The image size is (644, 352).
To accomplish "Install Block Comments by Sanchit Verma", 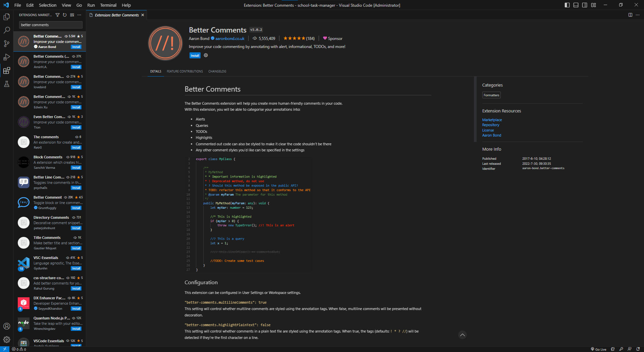I will pyautogui.click(x=76, y=168).
